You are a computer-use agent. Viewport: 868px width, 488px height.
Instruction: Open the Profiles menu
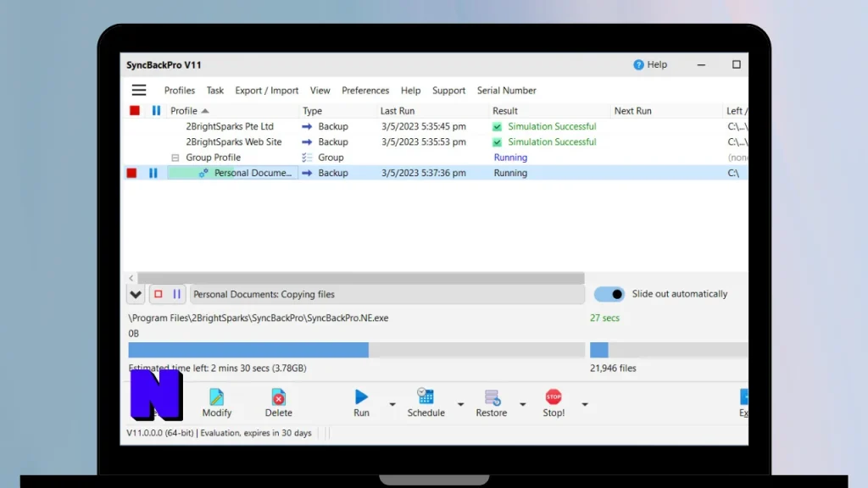point(180,90)
